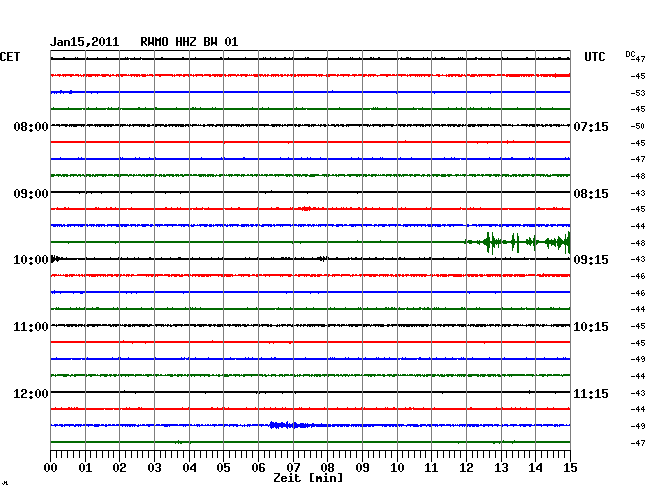Image resolution: width=650 pixels, height=494 pixels.
Task: Select the 12:00 CET time label
Action: pyautogui.click(x=31, y=393)
